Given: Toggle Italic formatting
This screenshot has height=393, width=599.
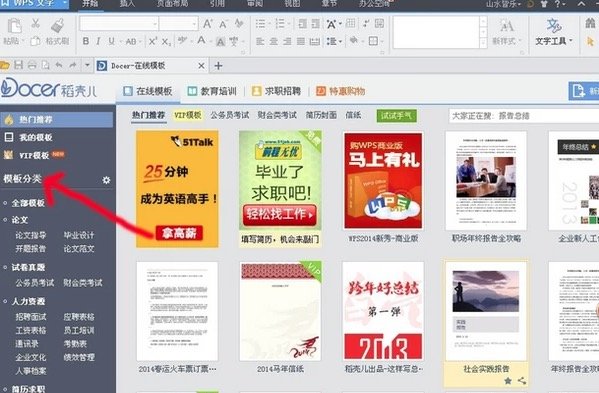Looking at the screenshot, I should pyautogui.click(x=98, y=41).
